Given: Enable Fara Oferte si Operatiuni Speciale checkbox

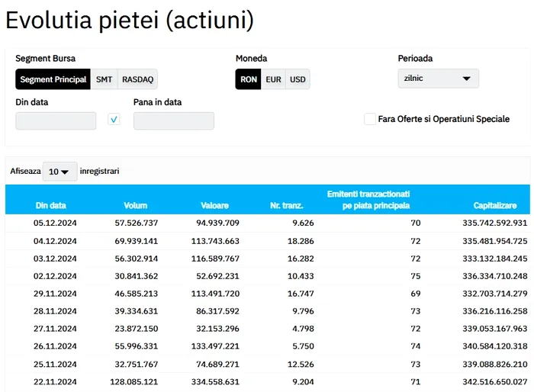Looking at the screenshot, I should pyautogui.click(x=370, y=119).
